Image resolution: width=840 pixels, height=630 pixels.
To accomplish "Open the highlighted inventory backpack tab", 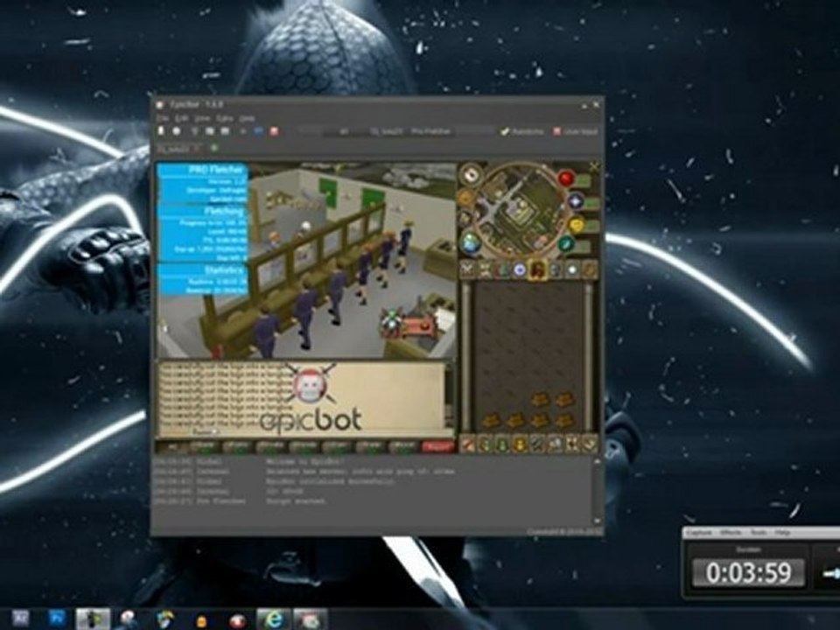I will click(x=537, y=269).
